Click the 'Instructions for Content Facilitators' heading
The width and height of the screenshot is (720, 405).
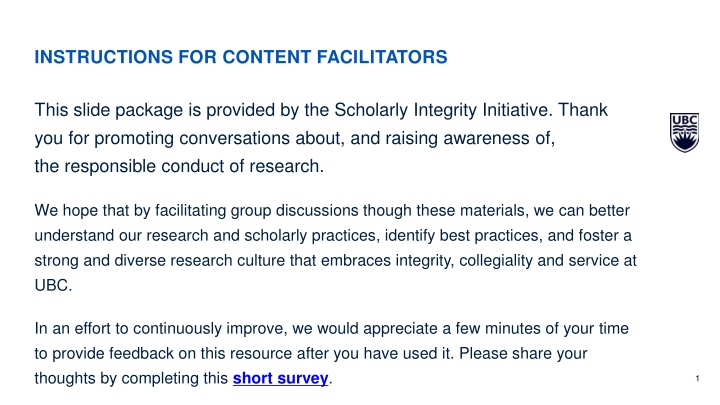[240, 58]
